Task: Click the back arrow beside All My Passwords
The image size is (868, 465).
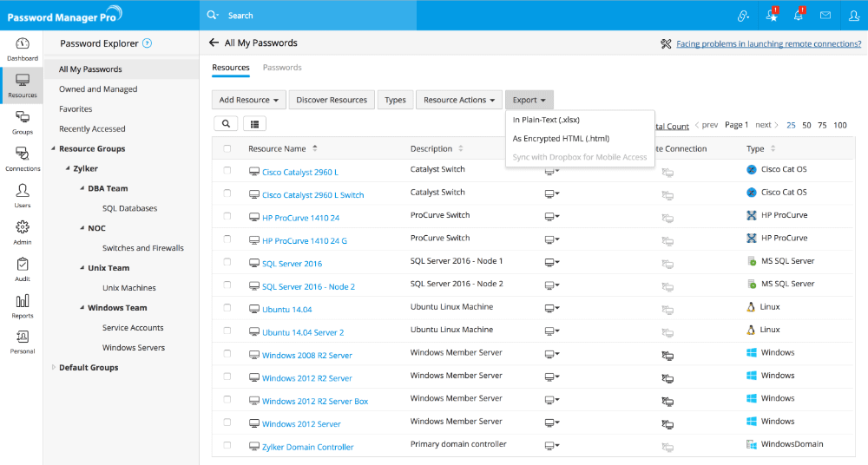Action: click(x=214, y=43)
